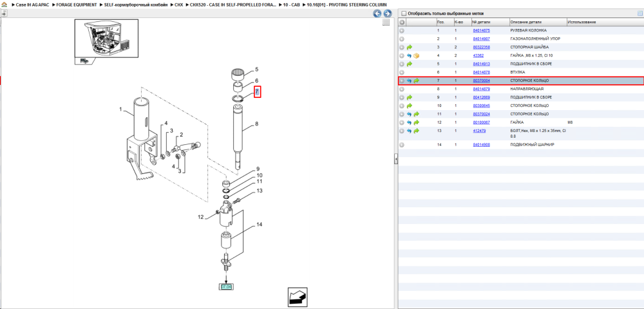Click the 'Поз.' column header
The image size is (644, 309).
tap(440, 22)
